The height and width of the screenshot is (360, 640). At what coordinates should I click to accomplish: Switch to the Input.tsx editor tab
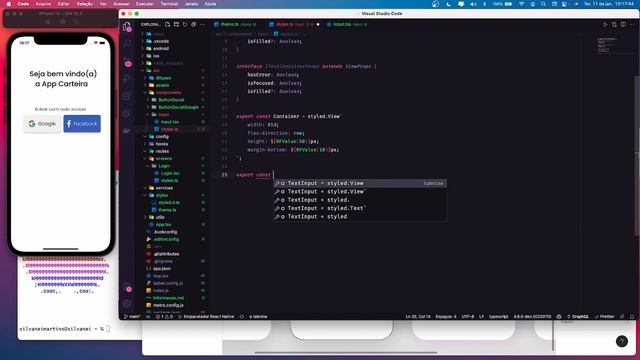347,24
